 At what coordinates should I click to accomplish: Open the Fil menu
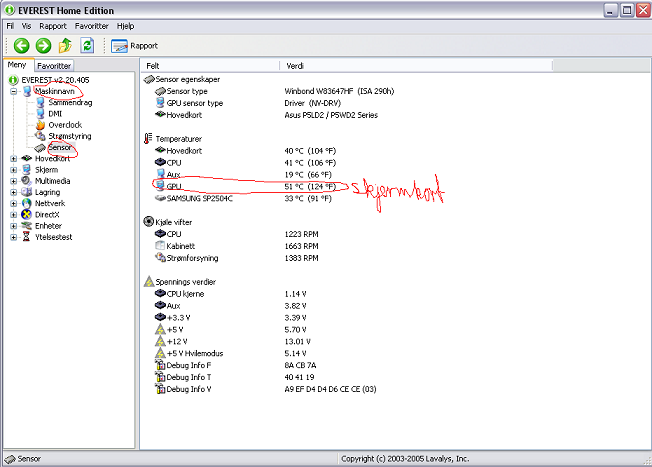10,26
